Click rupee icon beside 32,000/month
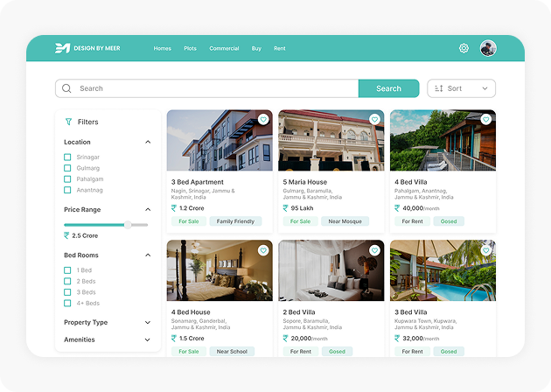The width and height of the screenshot is (551, 392). coord(397,339)
